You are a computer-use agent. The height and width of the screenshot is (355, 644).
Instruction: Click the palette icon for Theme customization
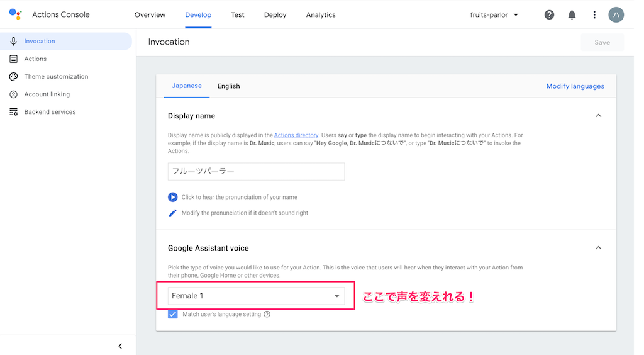click(14, 76)
